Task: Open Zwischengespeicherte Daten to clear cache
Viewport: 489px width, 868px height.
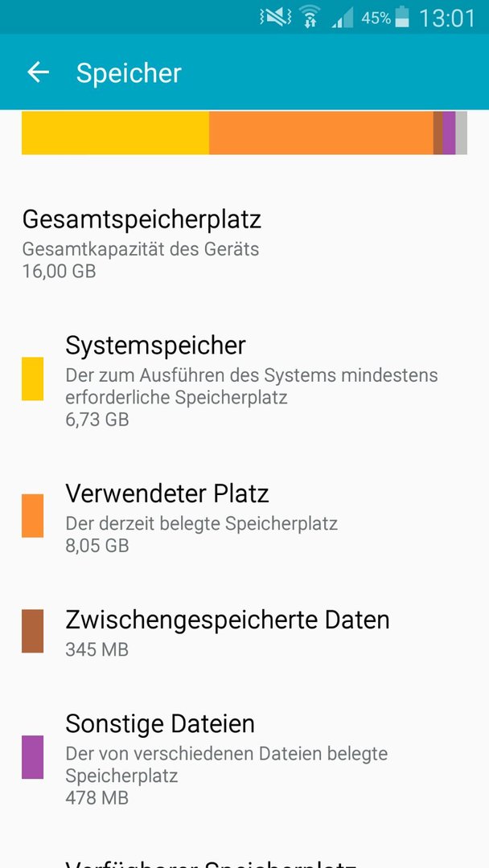Action: pos(244,633)
